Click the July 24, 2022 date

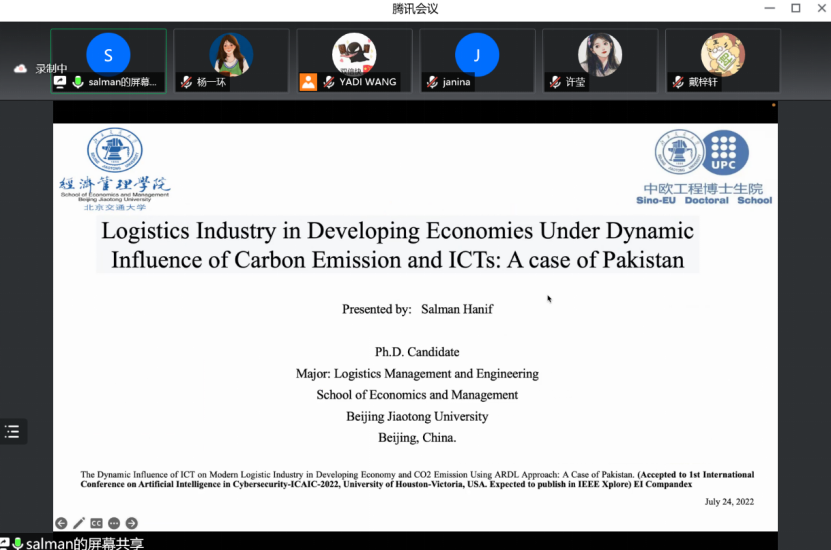(x=729, y=502)
